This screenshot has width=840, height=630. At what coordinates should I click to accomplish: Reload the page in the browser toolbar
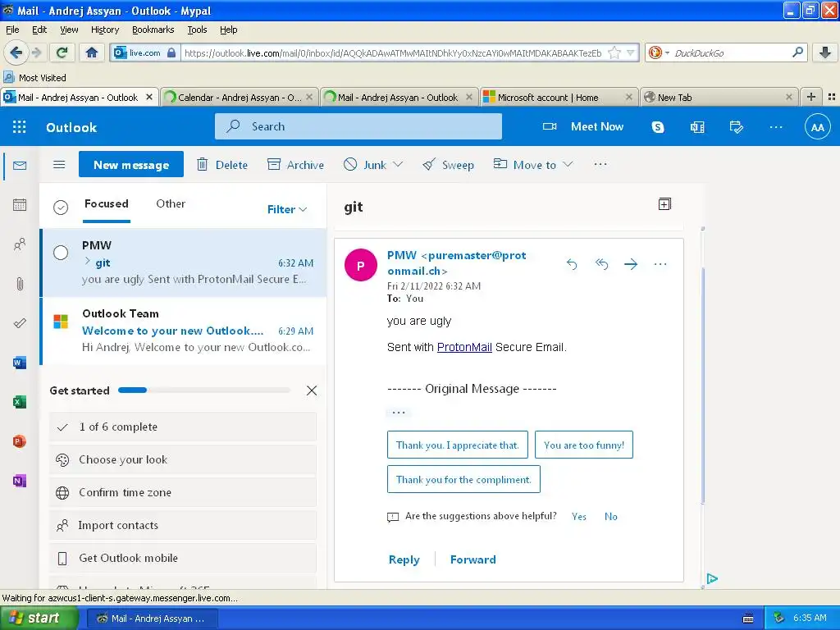(62, 52)
